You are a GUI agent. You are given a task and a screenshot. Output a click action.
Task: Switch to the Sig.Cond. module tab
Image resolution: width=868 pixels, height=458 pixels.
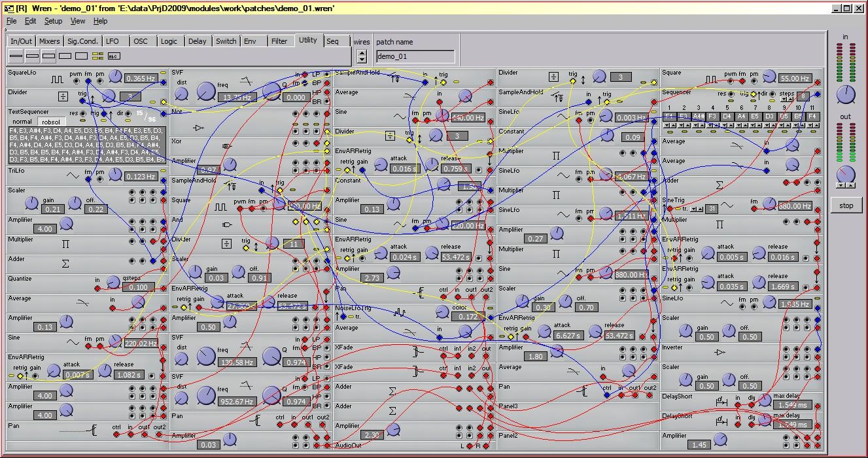pos(82,41)
